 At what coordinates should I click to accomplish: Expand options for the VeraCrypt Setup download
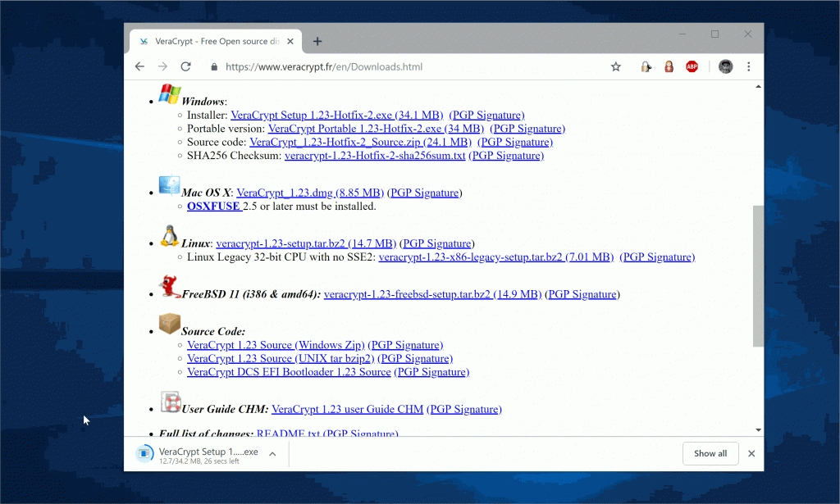pos(272,453)
